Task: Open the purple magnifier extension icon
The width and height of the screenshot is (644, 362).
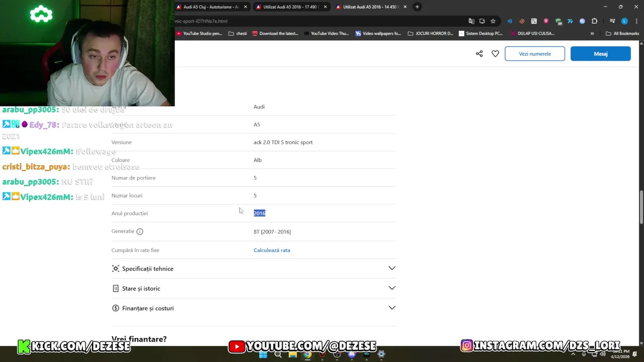Action: [582, 21]
